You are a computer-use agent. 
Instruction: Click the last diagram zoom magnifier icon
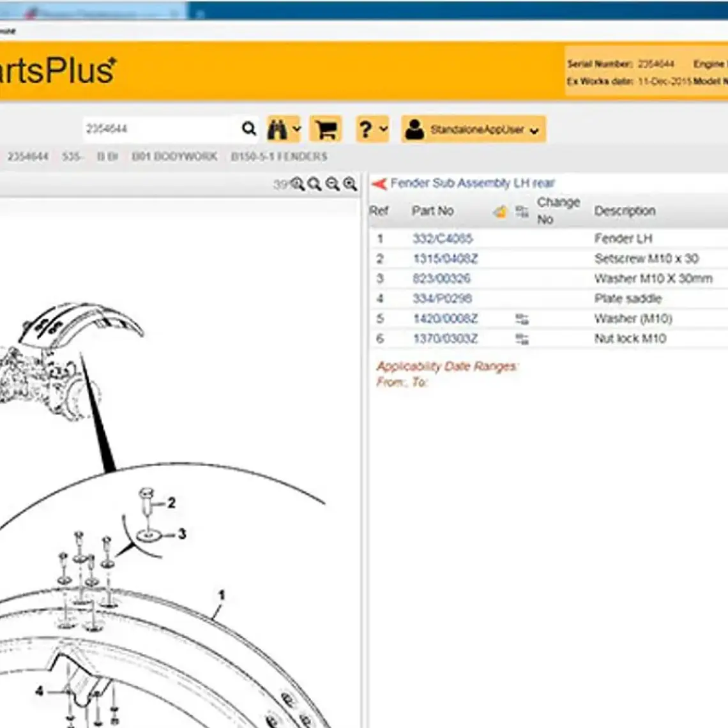point(350,185)
